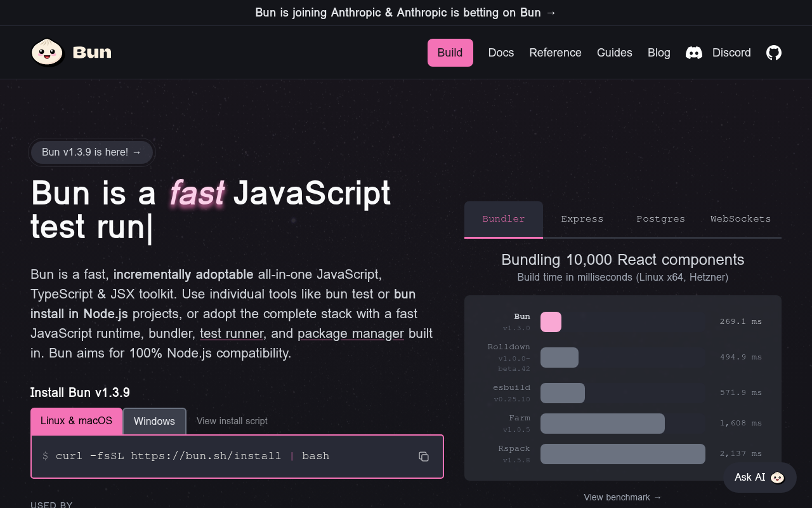Click the pink Build button
Image resolution: width=812 pixels, height=508 pixels.
450,53
